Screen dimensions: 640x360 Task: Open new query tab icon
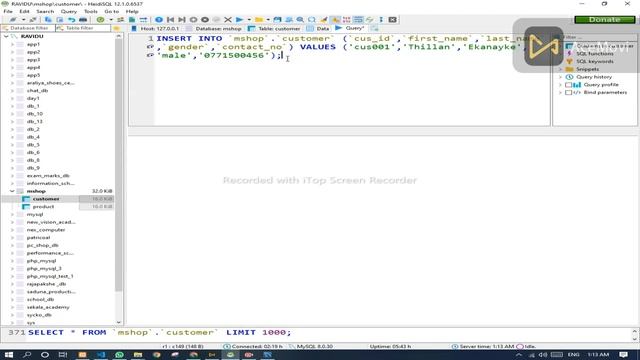[374, 28]
